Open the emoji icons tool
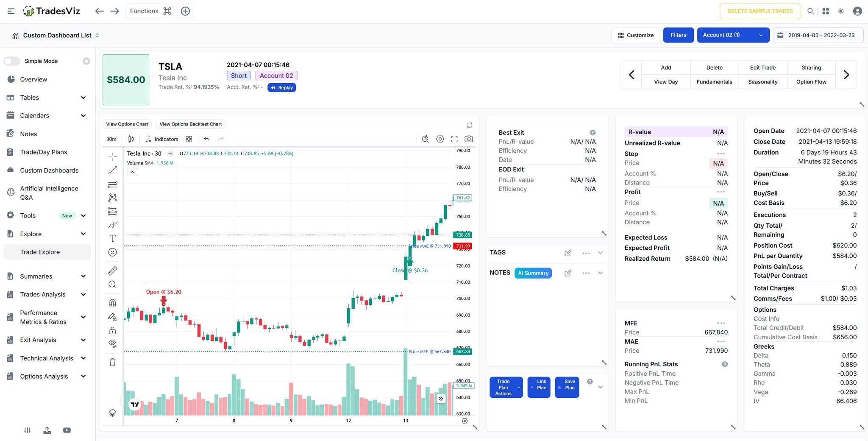 pyautogui.click(x=112, y=252)
